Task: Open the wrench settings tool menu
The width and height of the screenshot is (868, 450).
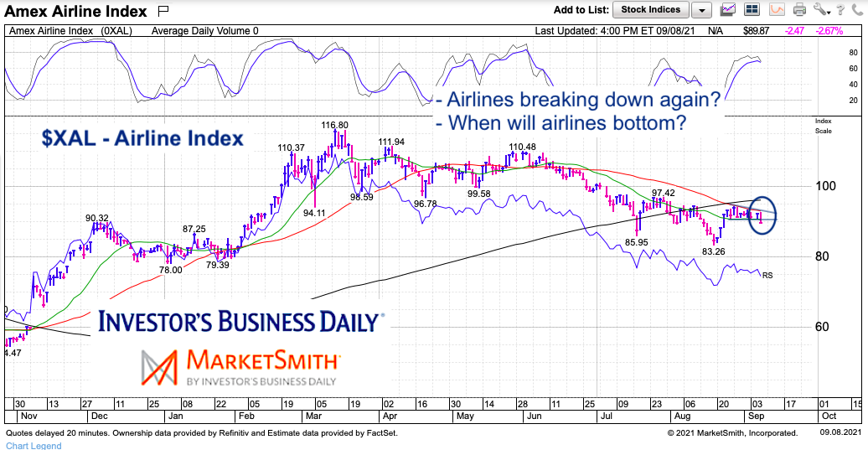Action: click(821, 9)
